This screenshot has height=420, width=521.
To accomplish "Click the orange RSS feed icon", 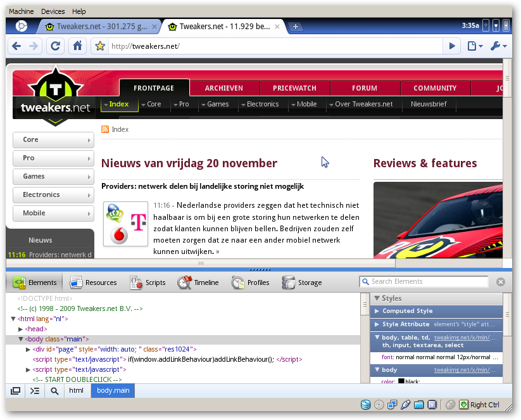I will coord(105,129).
